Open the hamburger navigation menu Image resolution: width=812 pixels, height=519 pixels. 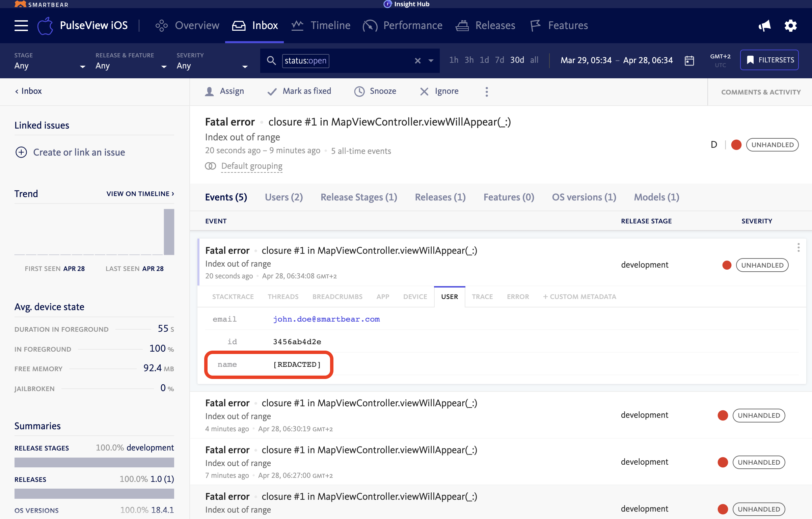click(x=21, y=25)
